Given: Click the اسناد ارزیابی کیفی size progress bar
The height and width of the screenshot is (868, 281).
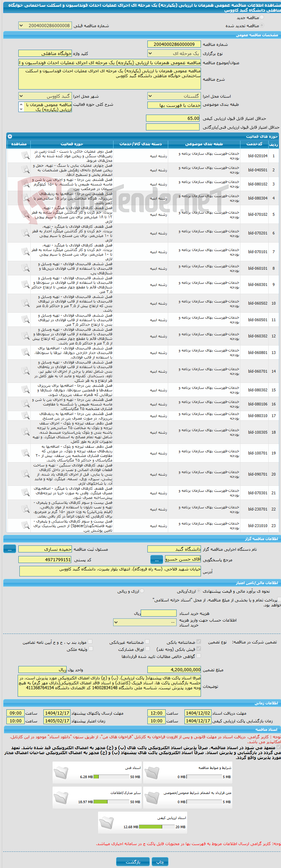Looking at the screenshot, I should [x=157, y=827].
